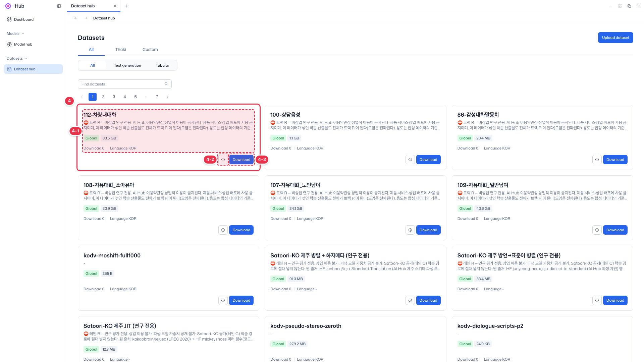Click the search magnifier icon

166,84
